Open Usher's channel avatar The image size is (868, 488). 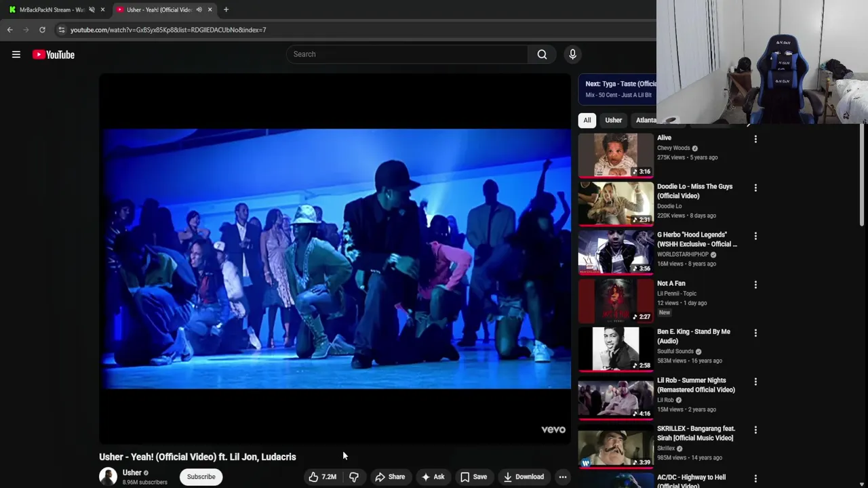(x=108, y=476)
